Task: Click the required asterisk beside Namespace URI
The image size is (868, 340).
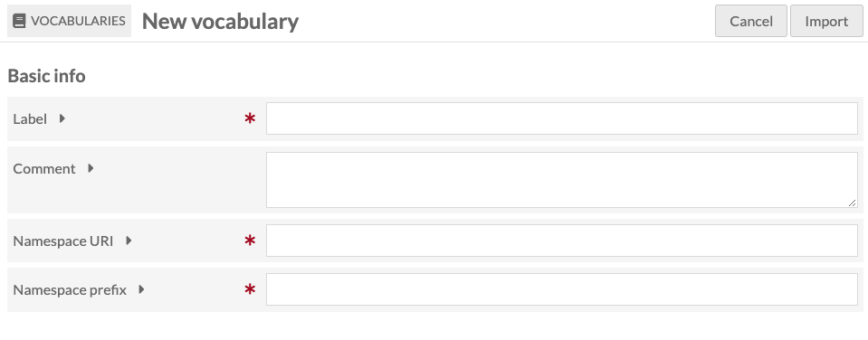Action: 250,241
